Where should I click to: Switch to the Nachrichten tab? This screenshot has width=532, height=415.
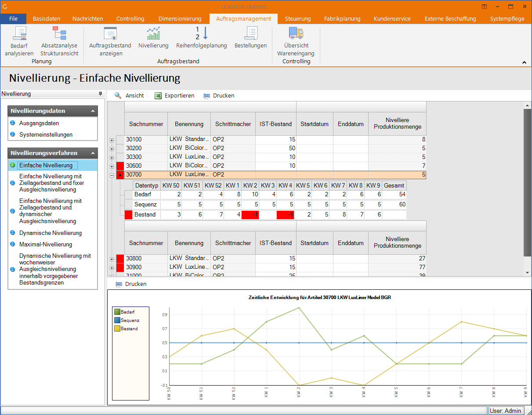(x=87, y=18)
